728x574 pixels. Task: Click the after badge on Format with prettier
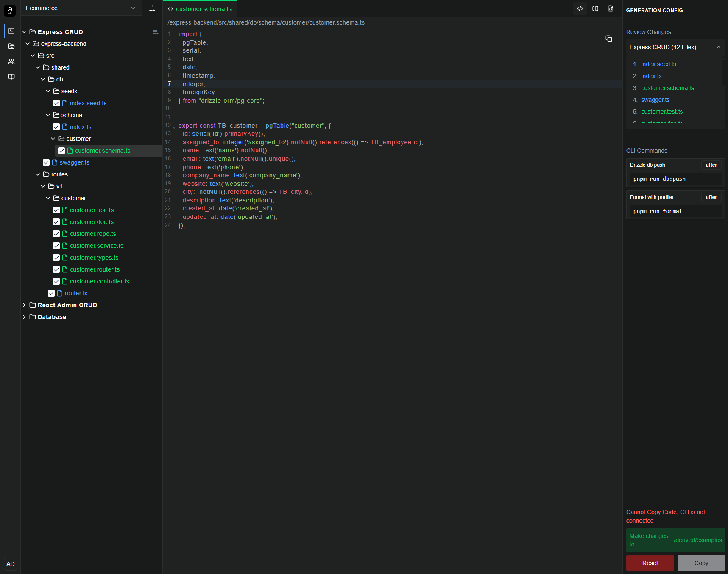711,197
